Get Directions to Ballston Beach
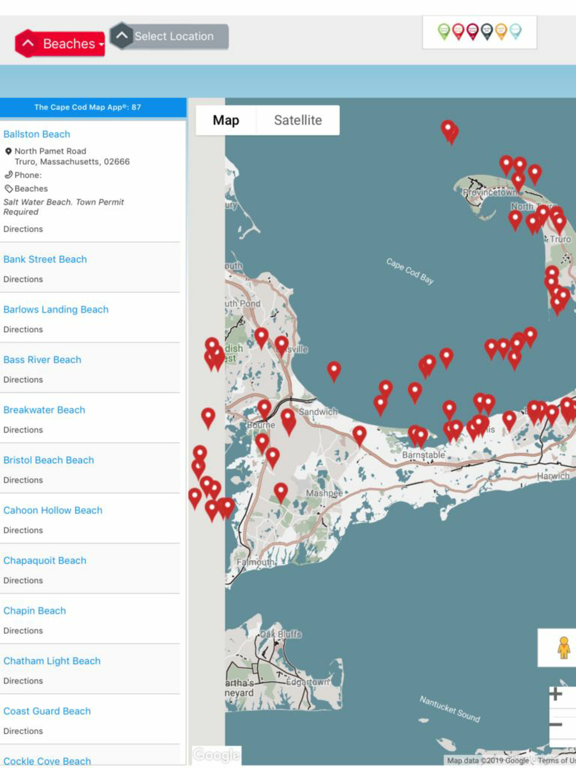The image size is (576, 768). (x=23, y=229)
